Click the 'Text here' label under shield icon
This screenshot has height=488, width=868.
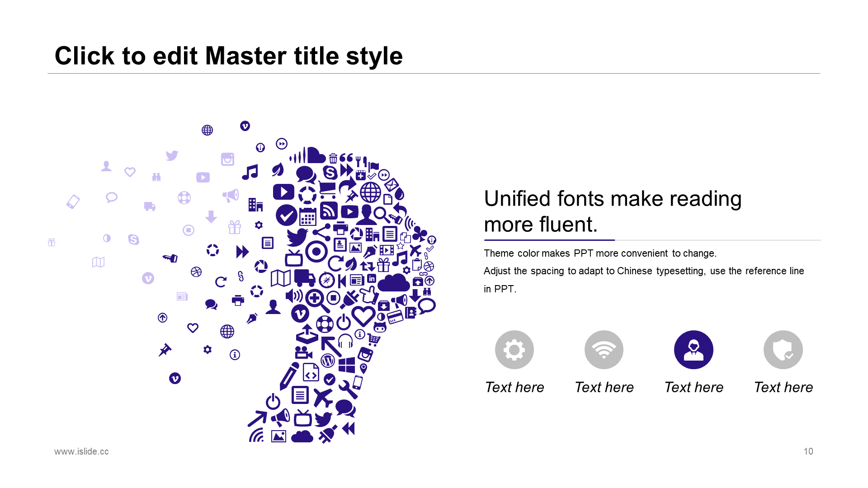click(x=783, y=387)
